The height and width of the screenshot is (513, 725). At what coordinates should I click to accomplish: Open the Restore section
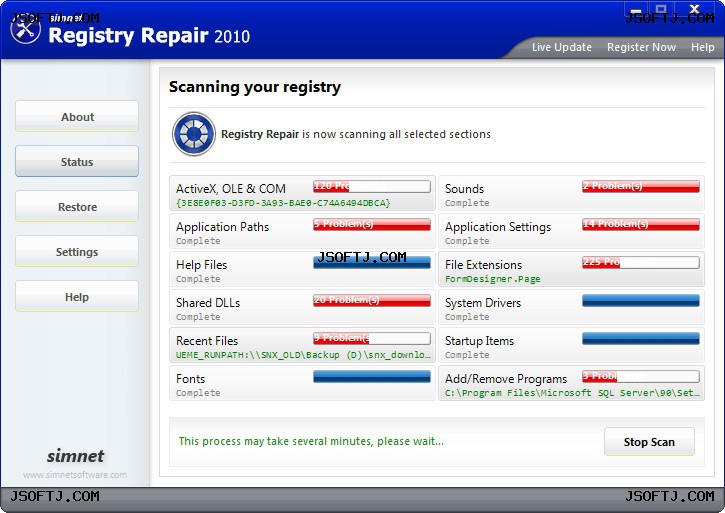point(77,206)
